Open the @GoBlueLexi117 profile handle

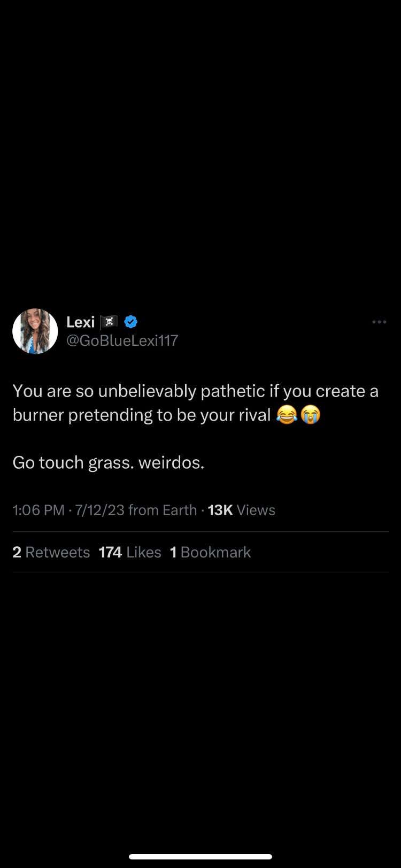pos(122,340)
